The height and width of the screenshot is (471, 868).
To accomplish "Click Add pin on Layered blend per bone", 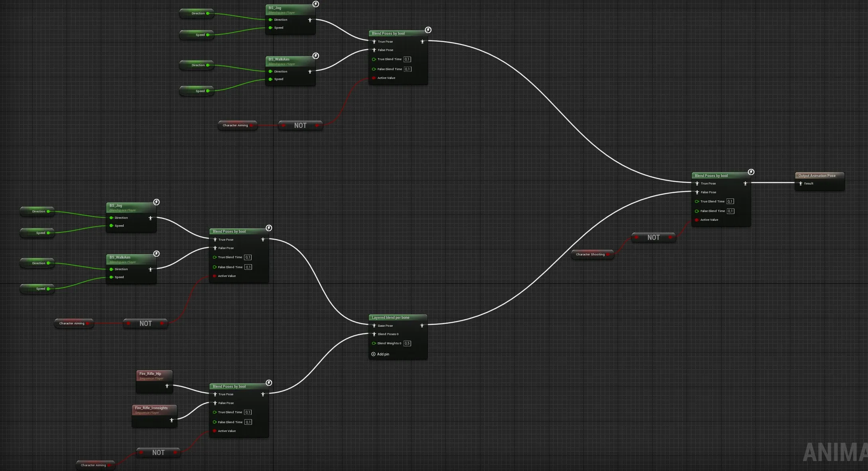I will tap(380, 354).
